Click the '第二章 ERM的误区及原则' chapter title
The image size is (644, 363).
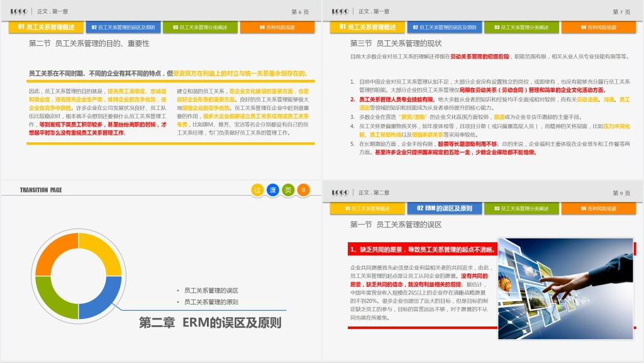[210, 323]
